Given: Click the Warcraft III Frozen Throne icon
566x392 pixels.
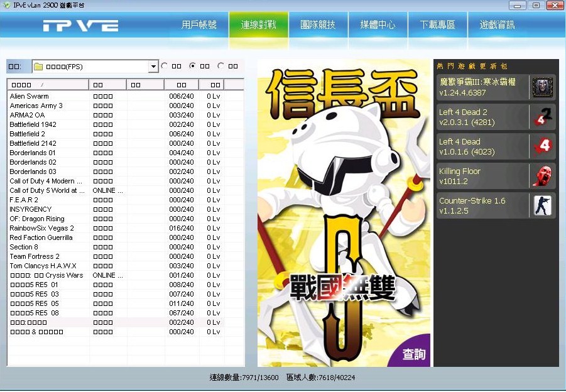Looking at the screenshot, I should click(542, 87).
